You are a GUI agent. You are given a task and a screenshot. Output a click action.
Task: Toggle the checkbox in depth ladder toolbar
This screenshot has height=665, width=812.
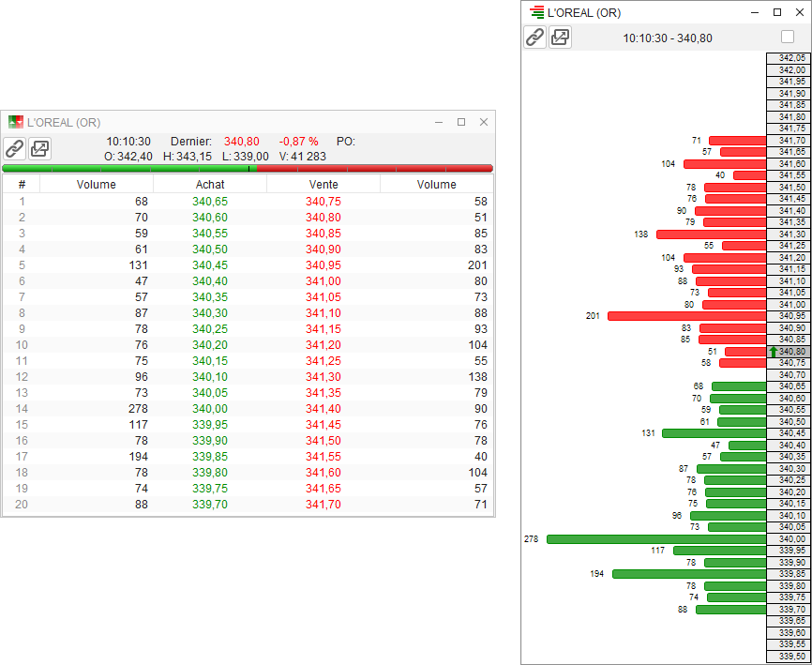pos(787,37)
